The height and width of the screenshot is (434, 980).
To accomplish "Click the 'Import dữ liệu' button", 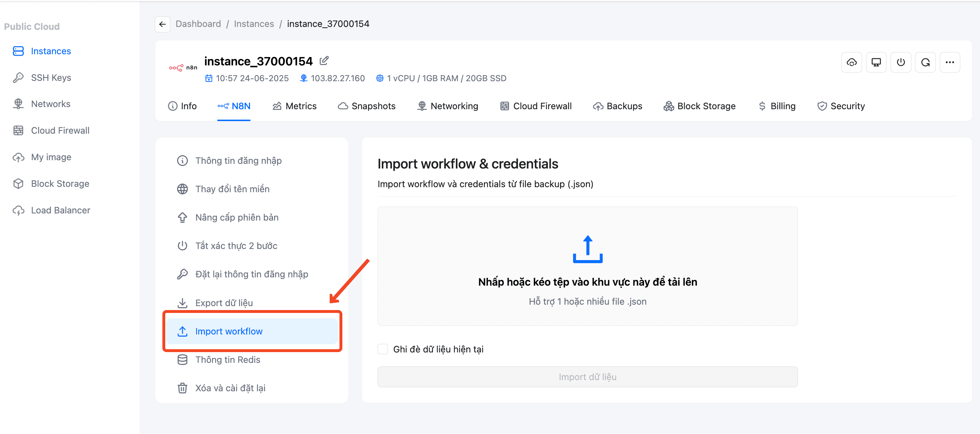I will 587,377.
